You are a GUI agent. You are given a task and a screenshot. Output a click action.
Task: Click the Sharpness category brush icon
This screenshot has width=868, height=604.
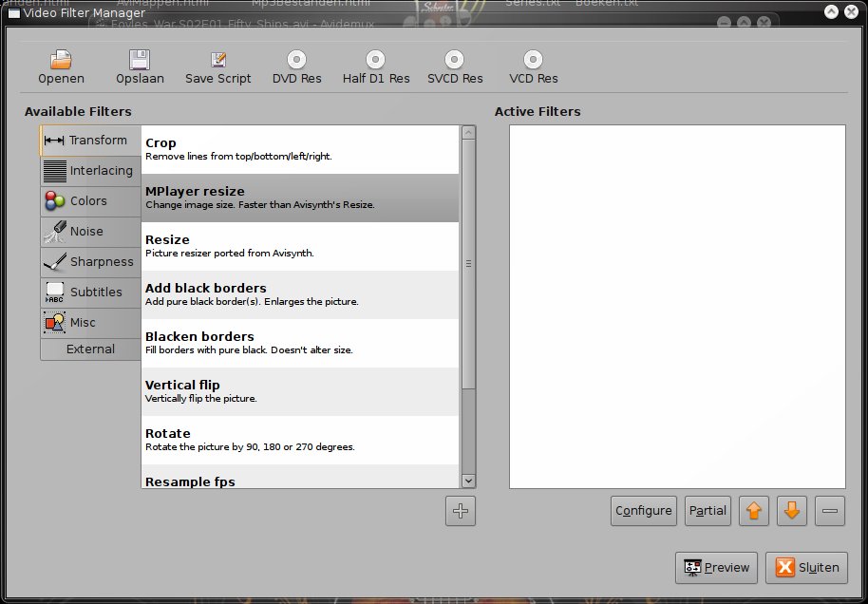(x=89, y=261)
